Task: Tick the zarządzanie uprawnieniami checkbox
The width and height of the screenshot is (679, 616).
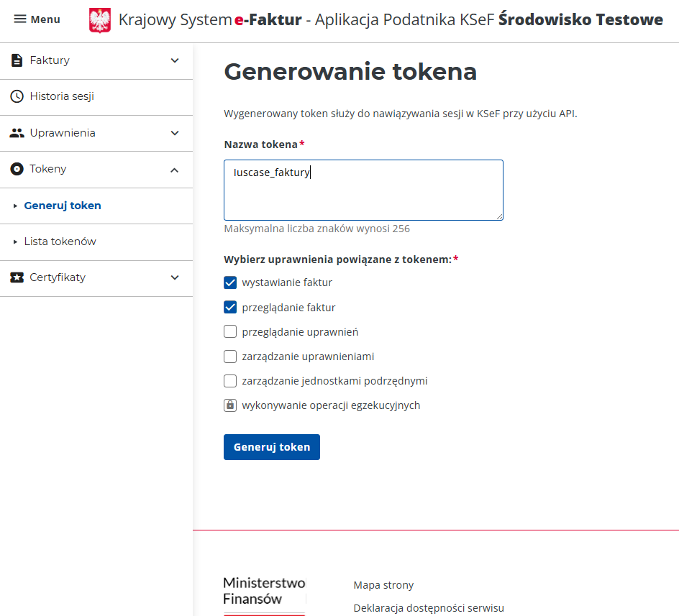Action: (230, 357)
